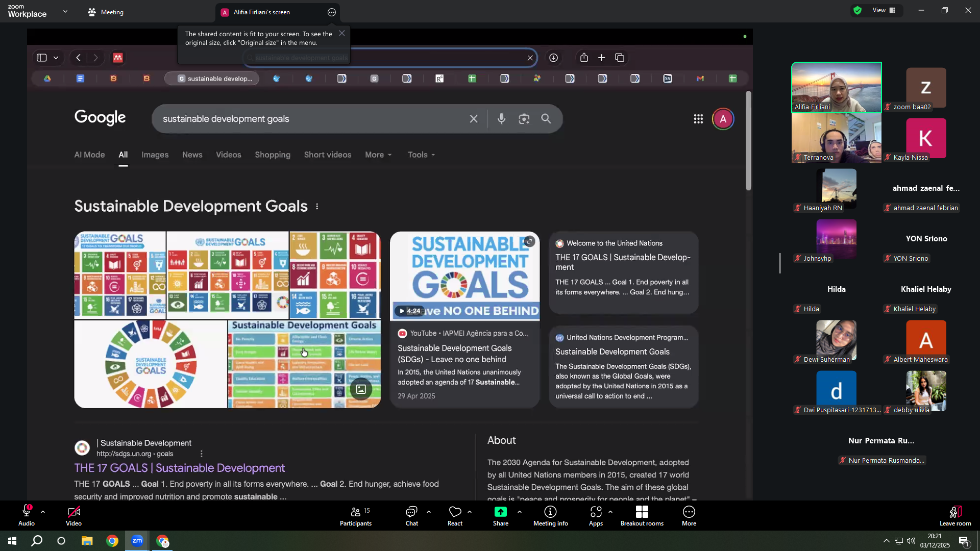Open United Nations Development Programme card
This screenshot has width=980, height=551.
click(x=623, y=366)
